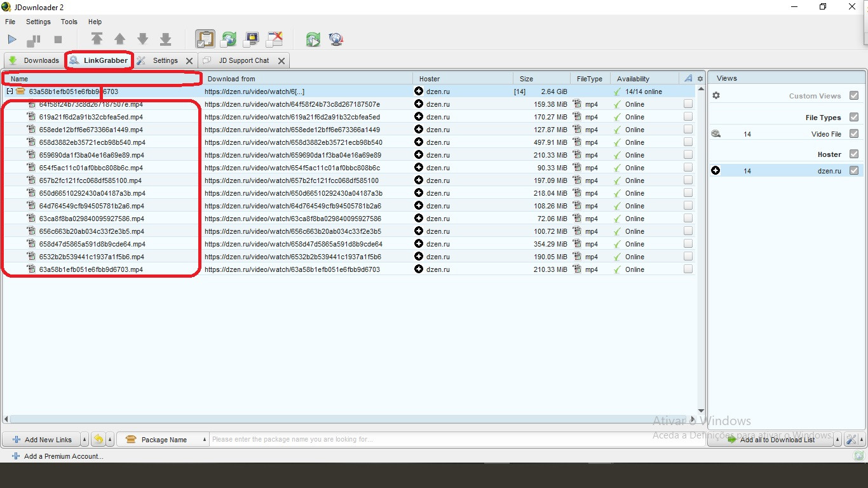Open Add New Links dropdown arrow
The width and height of the screenshot is (868, 488).
click(x=85, y=440)
